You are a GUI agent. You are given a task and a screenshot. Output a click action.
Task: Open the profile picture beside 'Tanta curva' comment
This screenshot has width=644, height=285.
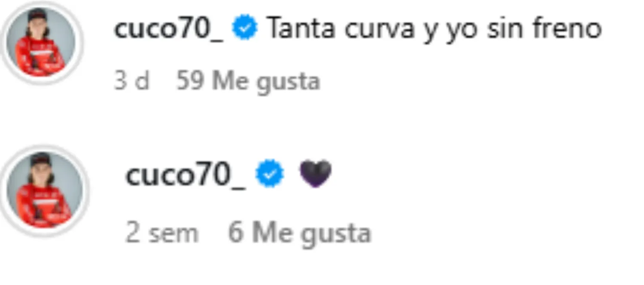[41, 42]
